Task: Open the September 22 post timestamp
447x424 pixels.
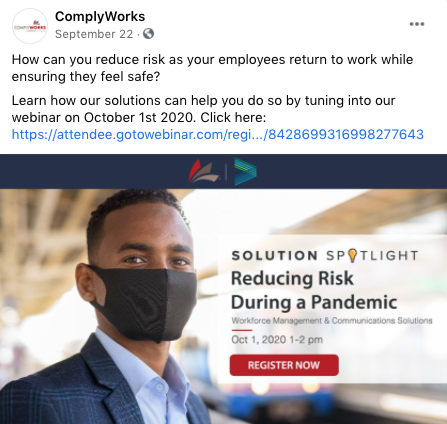Action: pyautogui.click(x=94, y=34)
